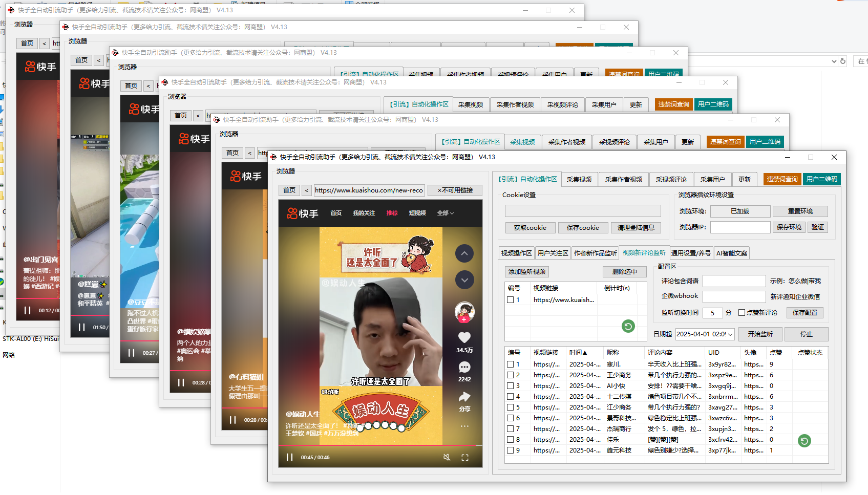Pause the video in the fifth window

(x=233, y=420)
